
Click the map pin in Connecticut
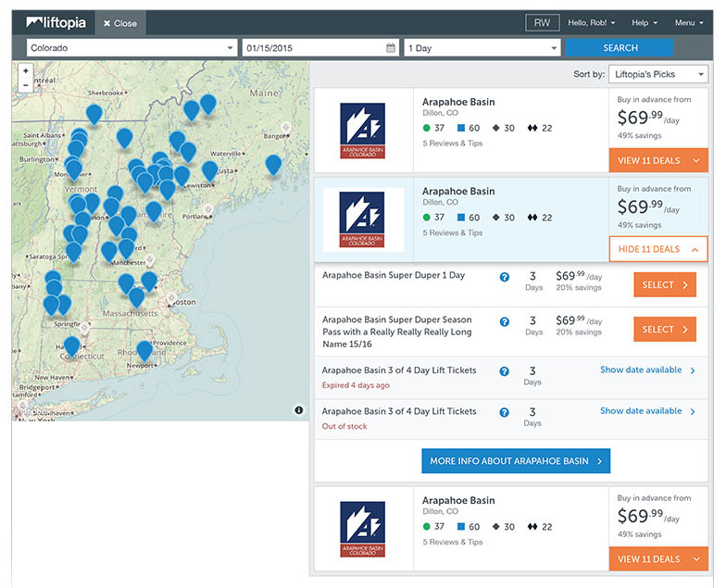pos(72,346)
